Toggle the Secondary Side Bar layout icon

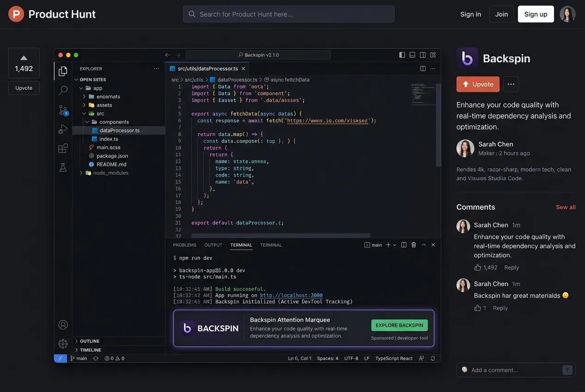click(x=423, y=55)
